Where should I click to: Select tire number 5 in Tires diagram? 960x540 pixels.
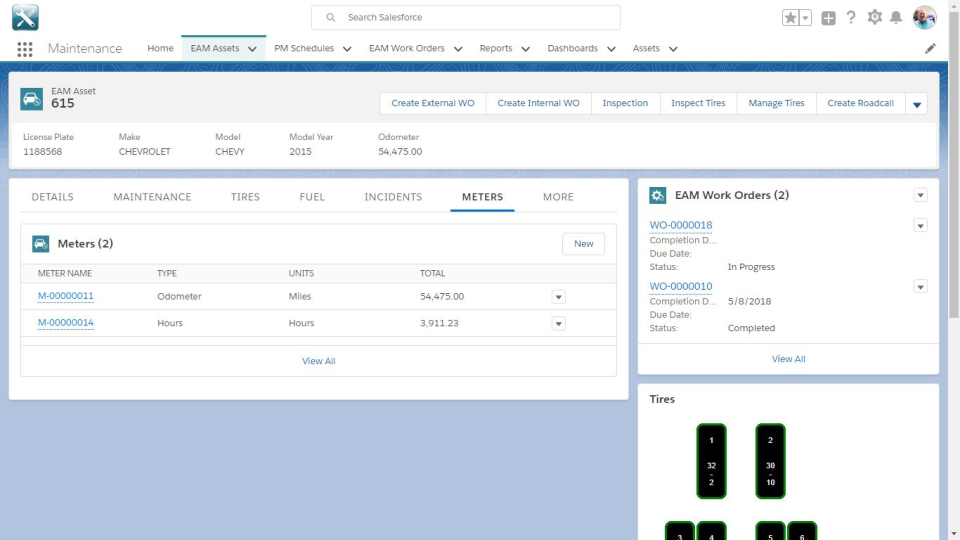[770, 531]
